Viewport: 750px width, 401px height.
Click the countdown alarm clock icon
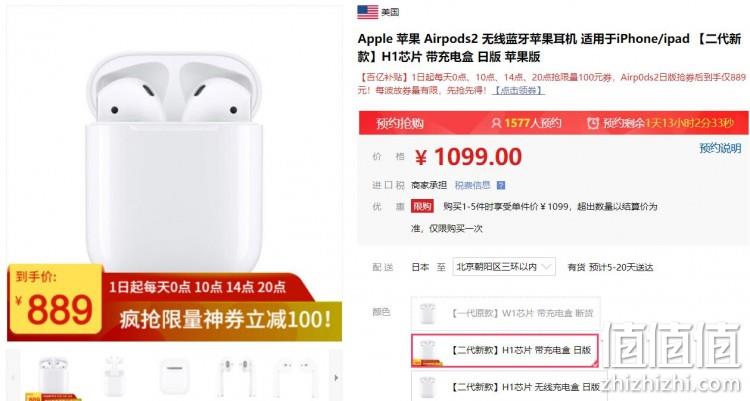[593, 123]
